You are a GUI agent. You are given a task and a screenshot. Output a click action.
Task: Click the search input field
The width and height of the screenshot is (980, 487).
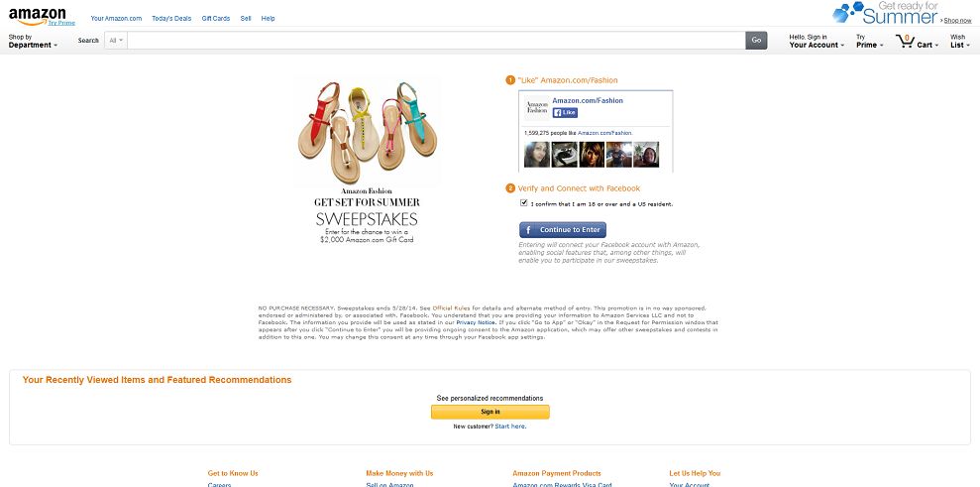pos(436,41)
